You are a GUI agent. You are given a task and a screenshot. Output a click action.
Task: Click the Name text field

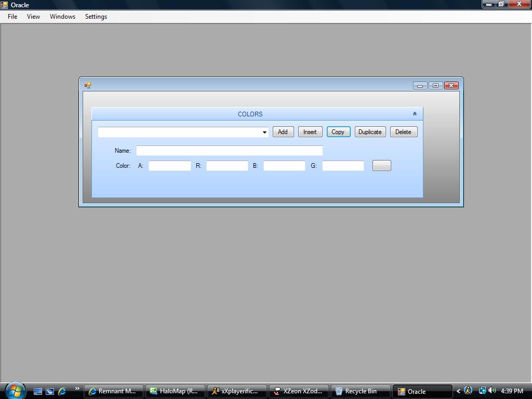tap(229, 151)
